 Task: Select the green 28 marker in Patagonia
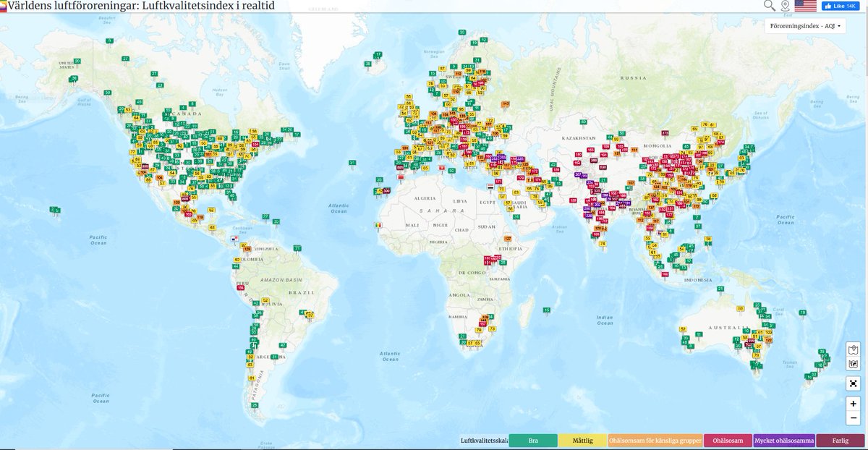(x=255, y=406)
